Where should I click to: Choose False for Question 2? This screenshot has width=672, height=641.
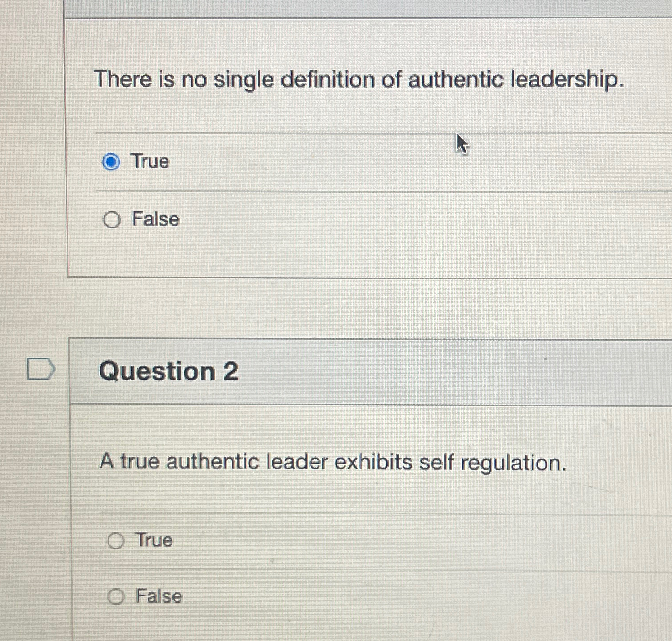click(117, 596)
